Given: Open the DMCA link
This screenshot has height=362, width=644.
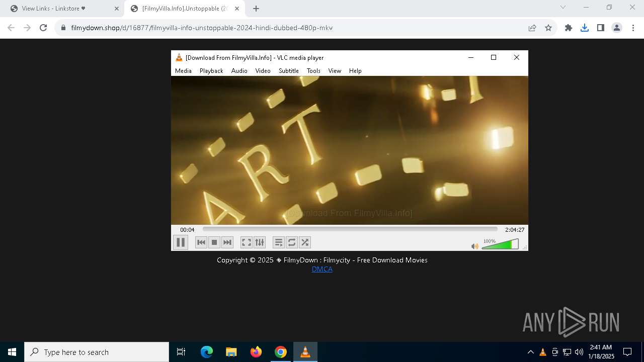Looking at the screenshot, I should pyautogui.click(x=322, y=269).
